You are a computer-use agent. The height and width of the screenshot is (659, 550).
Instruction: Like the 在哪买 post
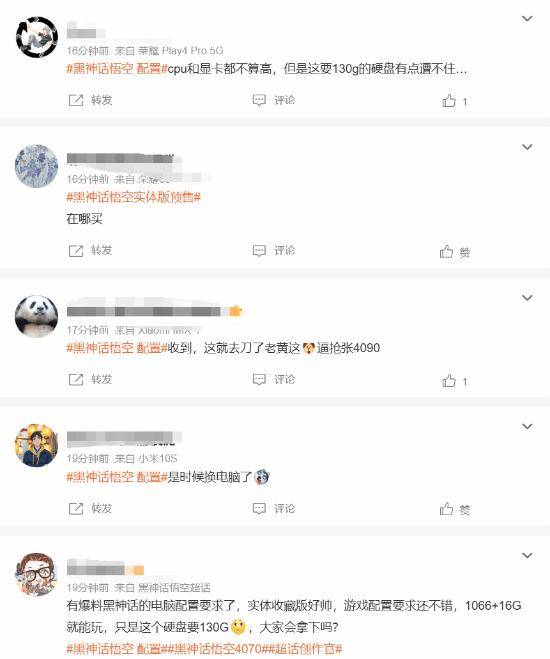(455, 252)
